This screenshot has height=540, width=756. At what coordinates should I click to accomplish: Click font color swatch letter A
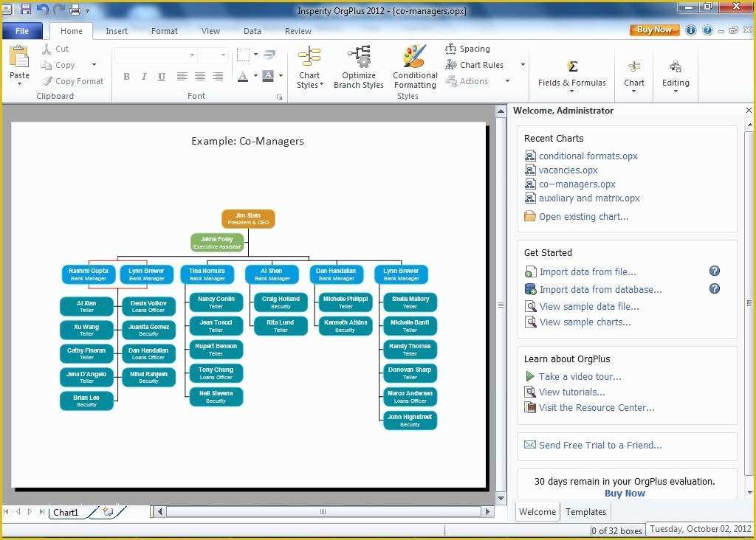tap(243, 76)
